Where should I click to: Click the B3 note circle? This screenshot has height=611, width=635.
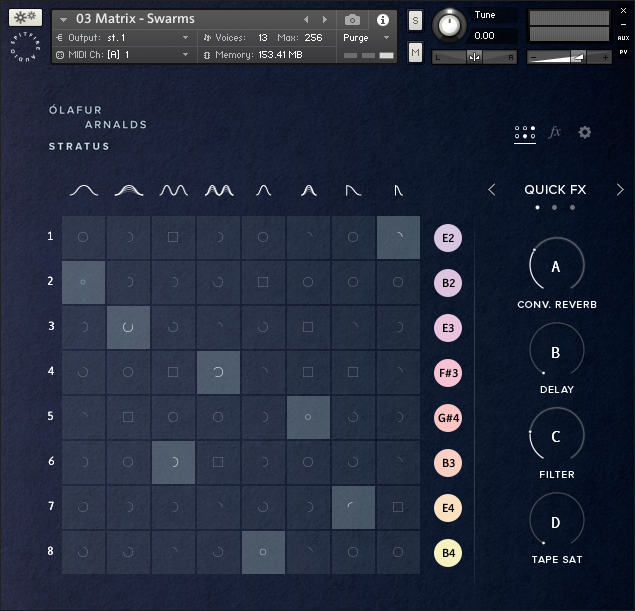448,463
